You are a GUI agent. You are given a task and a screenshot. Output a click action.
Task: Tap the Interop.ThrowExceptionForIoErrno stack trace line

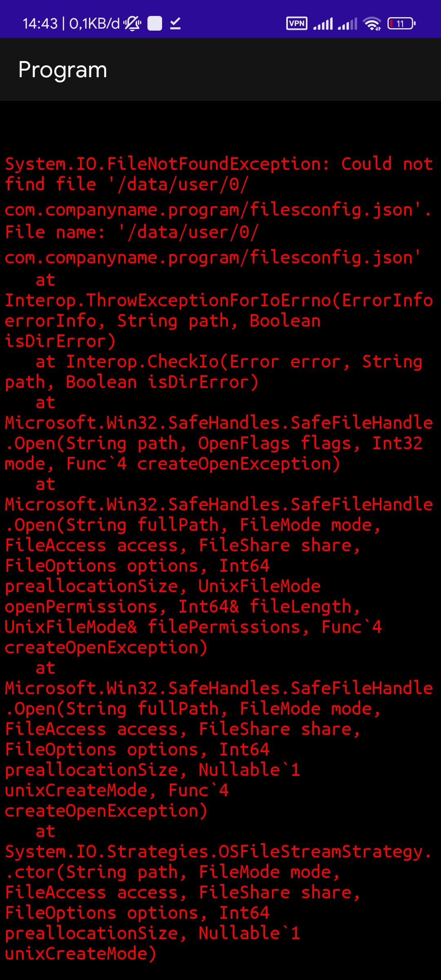(x=218, y=300)
